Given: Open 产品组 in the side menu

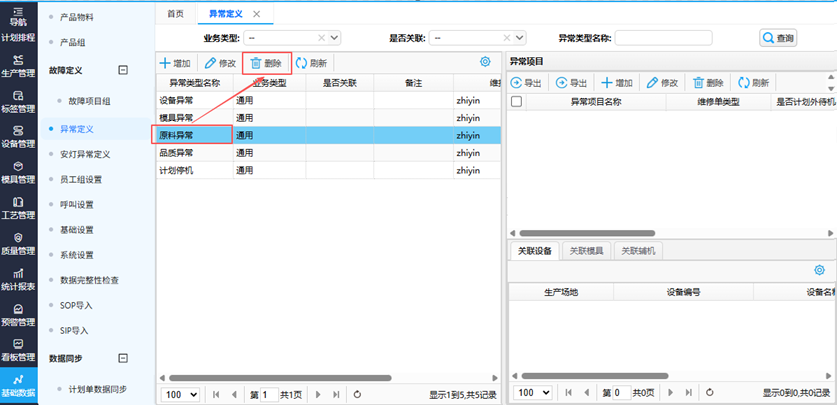Looking at the screenshot, I should pos(73,42).
